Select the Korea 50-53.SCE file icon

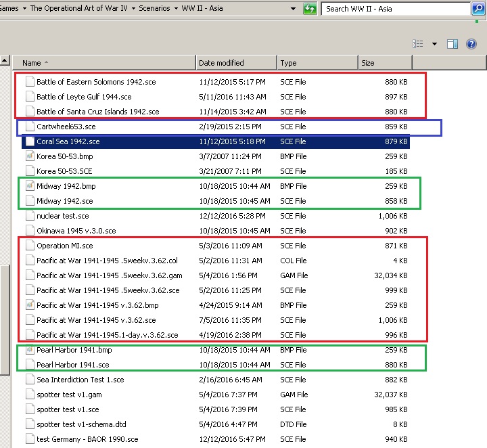pyautogui.click(x=30, y=171)
